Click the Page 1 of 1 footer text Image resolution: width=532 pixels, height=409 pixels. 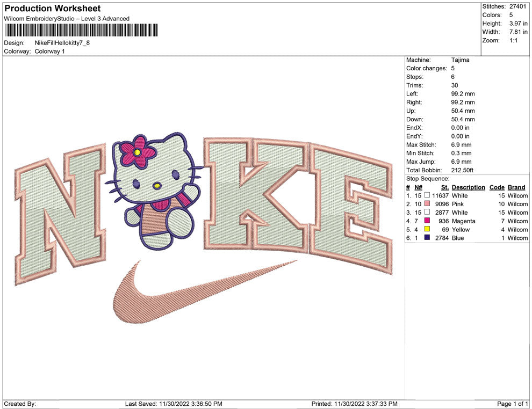pos(513,404)
